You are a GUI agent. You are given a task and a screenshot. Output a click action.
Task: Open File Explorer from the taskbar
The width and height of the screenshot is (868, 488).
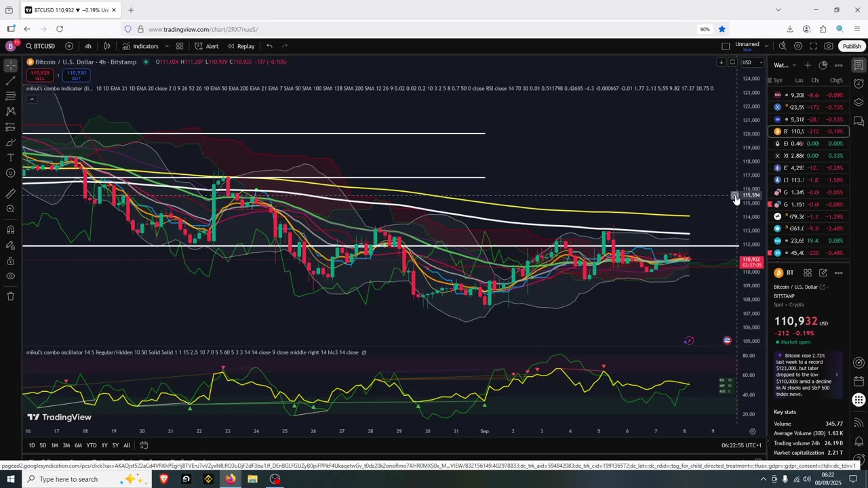tap(252, 479)
